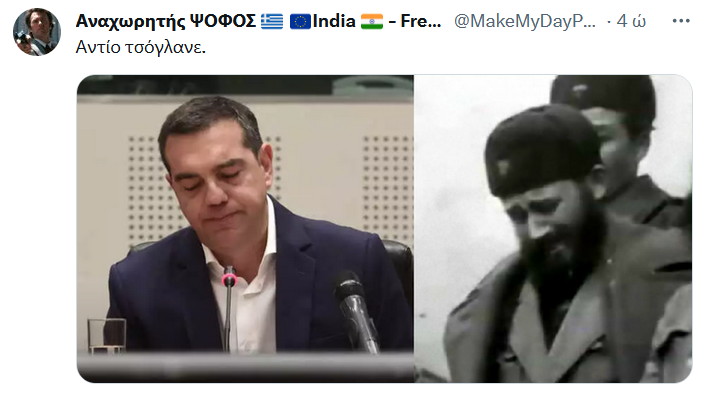Click the Greek flag emoji in display name
The width and height of the screenshot is (710, 410).
[272, 21]
